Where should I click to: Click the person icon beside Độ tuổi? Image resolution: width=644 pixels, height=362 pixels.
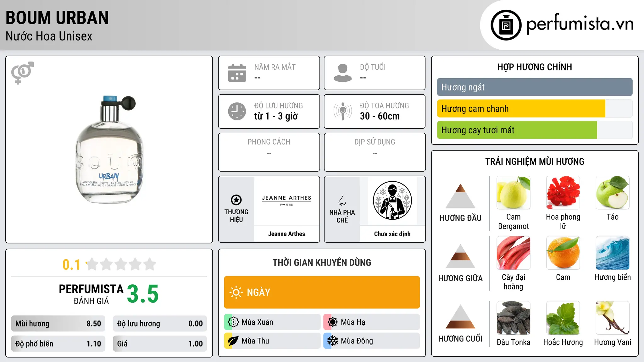(x=343, y=73)
